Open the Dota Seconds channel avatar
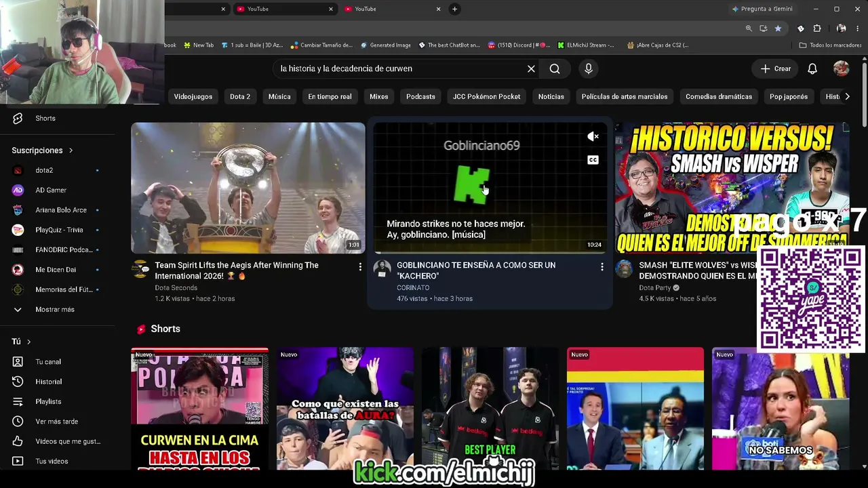Viewport: 868px width, 488px height. [x=140, y=269]
